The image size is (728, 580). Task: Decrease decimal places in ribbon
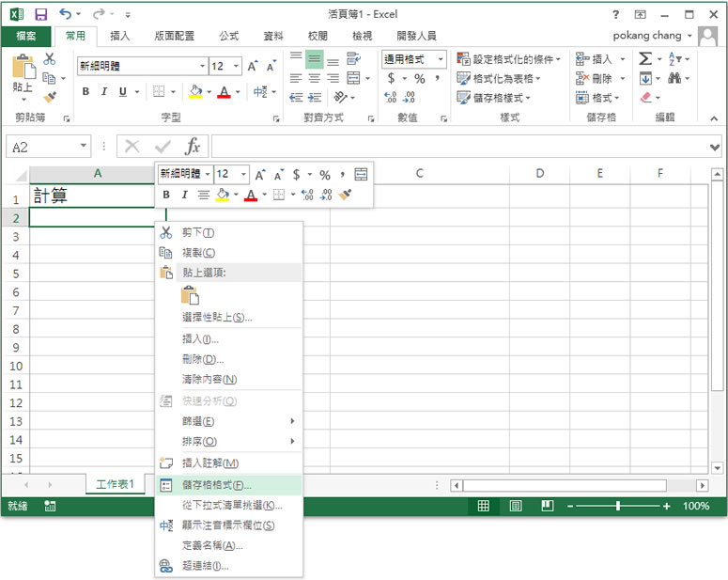[409, 97]
